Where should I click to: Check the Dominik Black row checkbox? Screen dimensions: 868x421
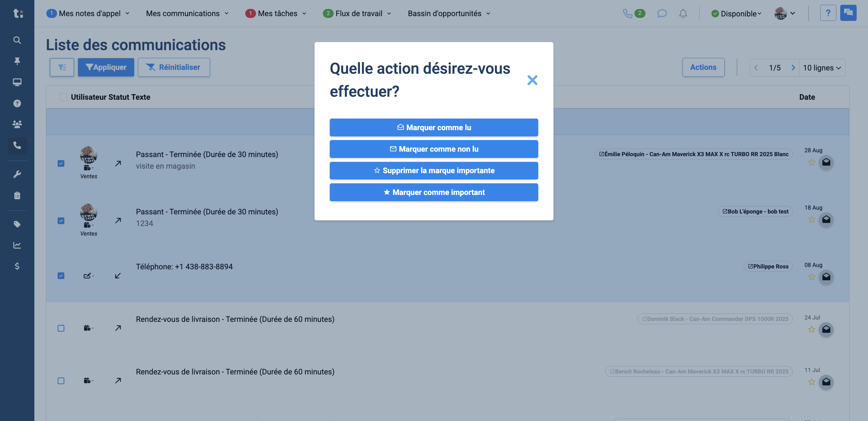(x=61, y=328)
